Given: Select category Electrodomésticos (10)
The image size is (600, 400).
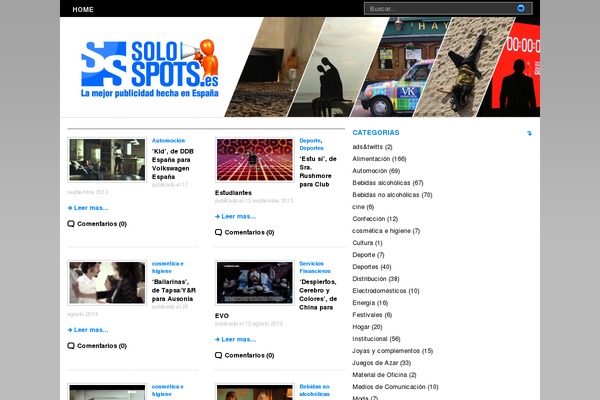Looking at the screenshot, I should (386, 291).
